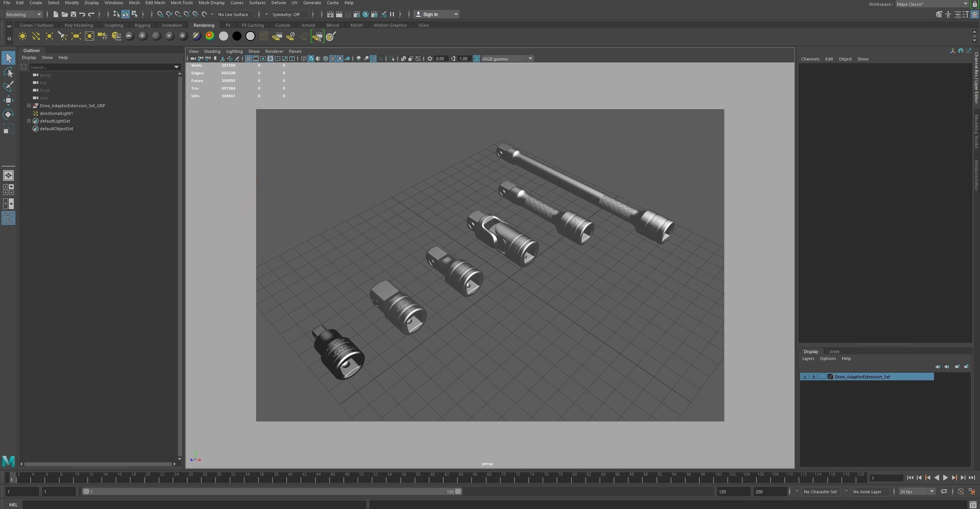The height and width of the screenshot is (509, 980).
Task: Toggle the resolution gate viewport icon
Action: click(x=263, y=59)
